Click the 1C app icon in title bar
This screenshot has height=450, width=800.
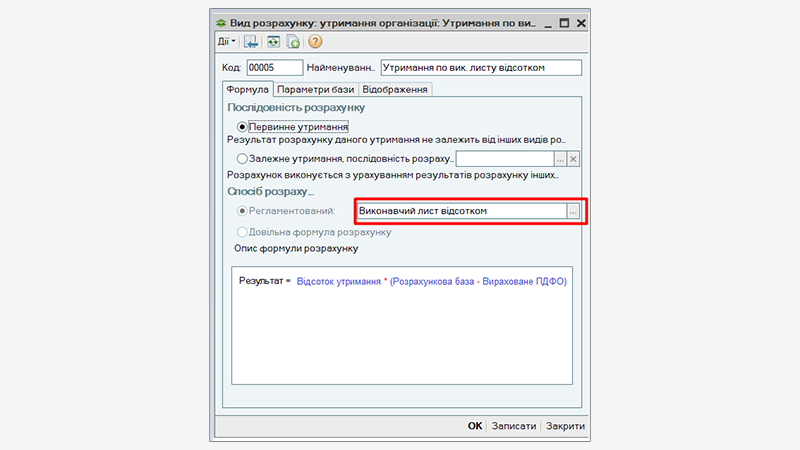[x=222, y=22]
